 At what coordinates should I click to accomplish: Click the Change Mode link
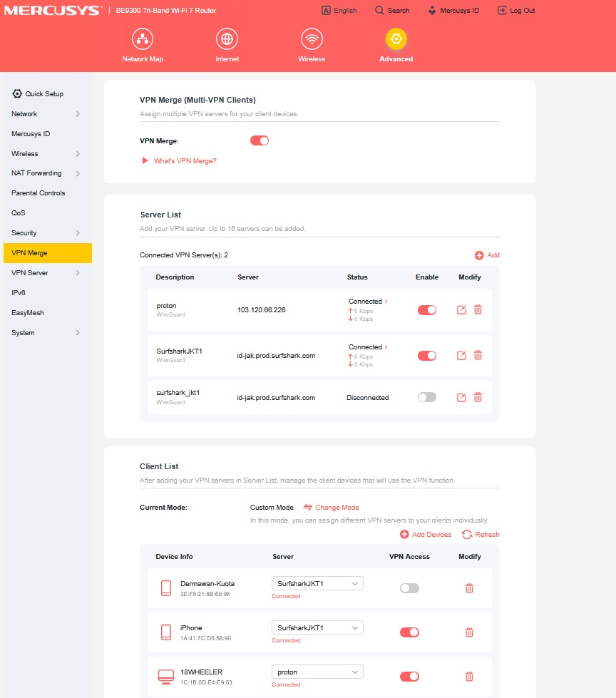[332, 508]
